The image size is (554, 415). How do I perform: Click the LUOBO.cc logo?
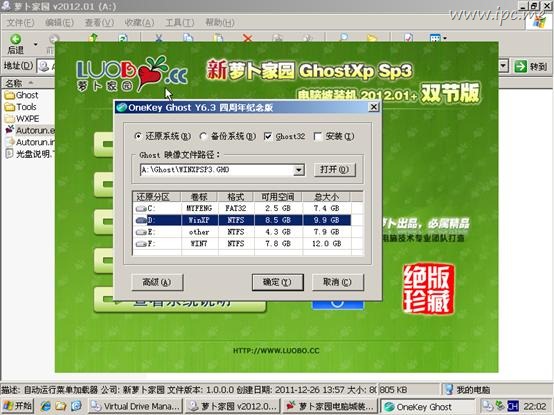click(131, 75)
